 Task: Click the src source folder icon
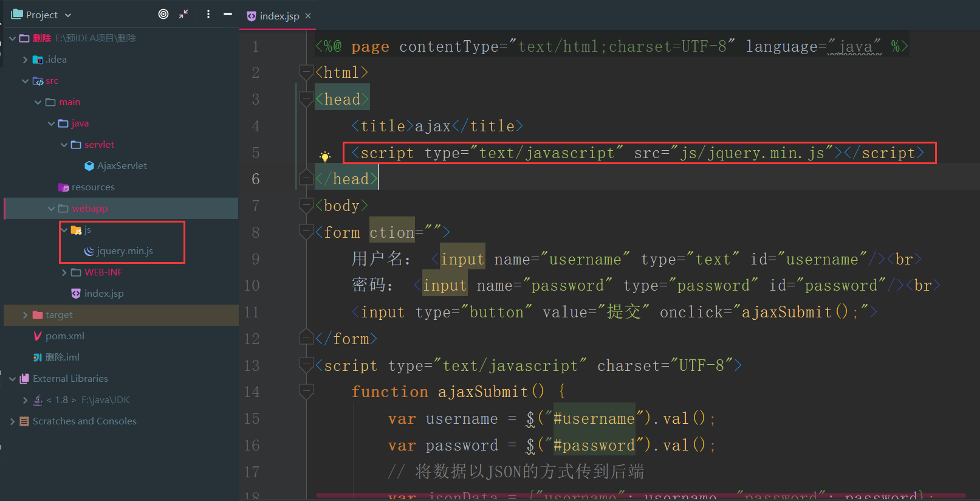38,81
